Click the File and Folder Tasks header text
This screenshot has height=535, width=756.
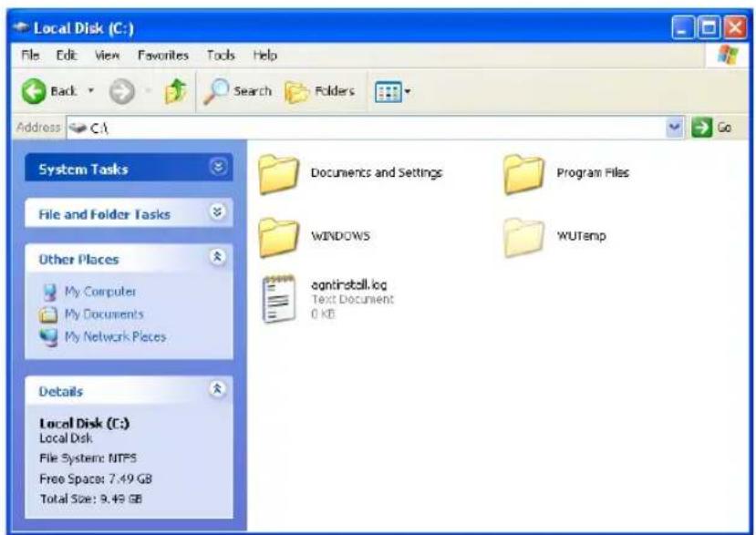(x=105, y=214)
